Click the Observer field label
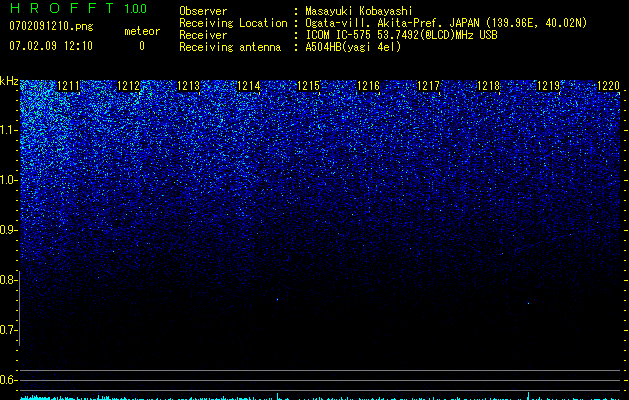This screenshot has height=400, width=629. tap(203, 11)
